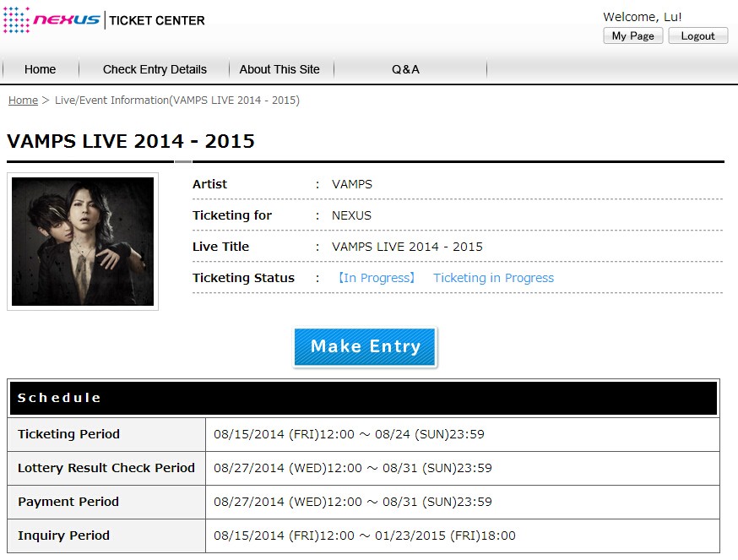Image resolution: width=738 pixels, height=560 pixels.
Task: Click the VAMPS LIVE 2014 - 2015 page heading
Action: [131, 141]
